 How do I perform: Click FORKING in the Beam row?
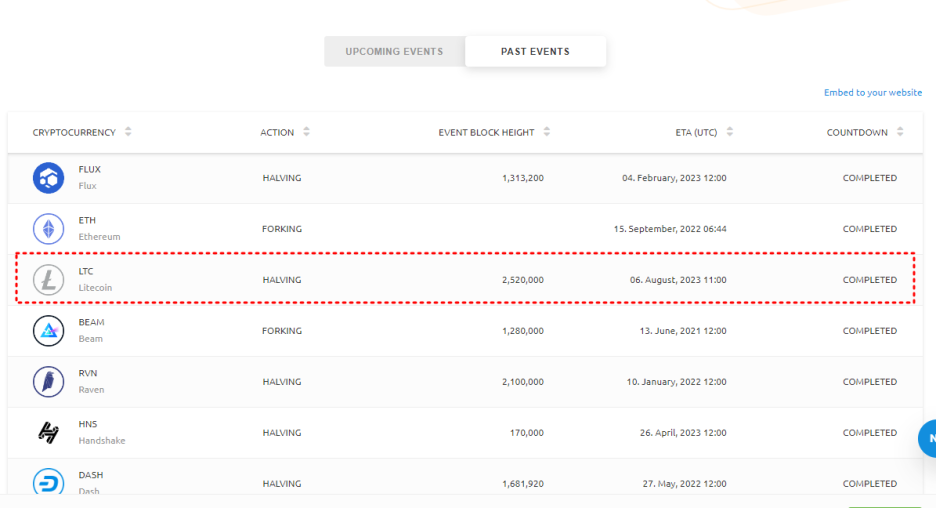[x=282, y=331]
